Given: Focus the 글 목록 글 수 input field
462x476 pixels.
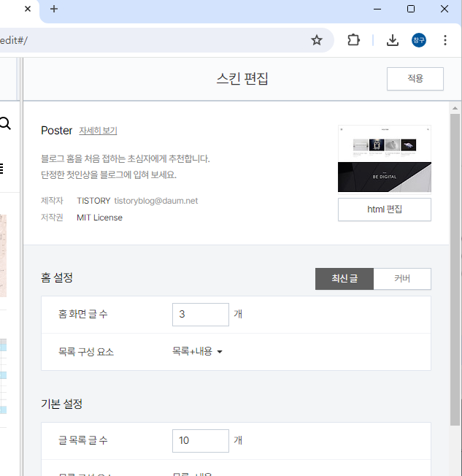Looking at the screenshot, I should (201, 441).
